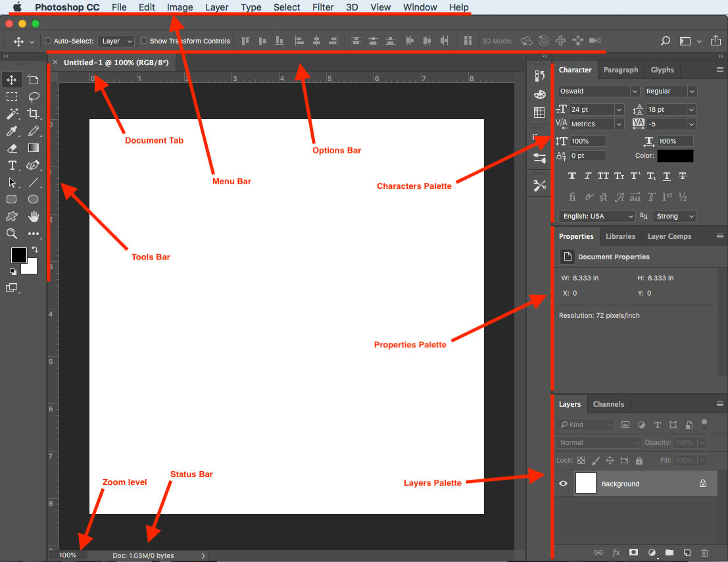Enable Show Transform Controls checkbox

tap(144, 41)
